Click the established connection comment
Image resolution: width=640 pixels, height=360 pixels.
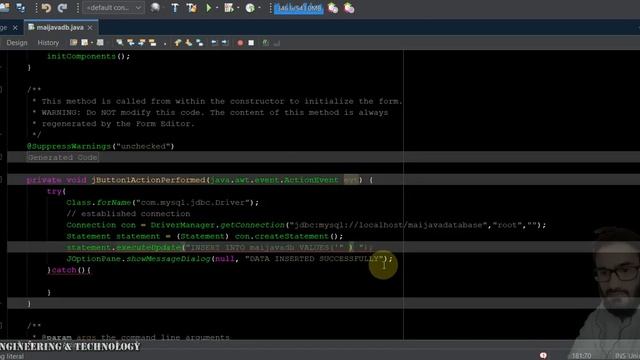(x=128, y=213)
